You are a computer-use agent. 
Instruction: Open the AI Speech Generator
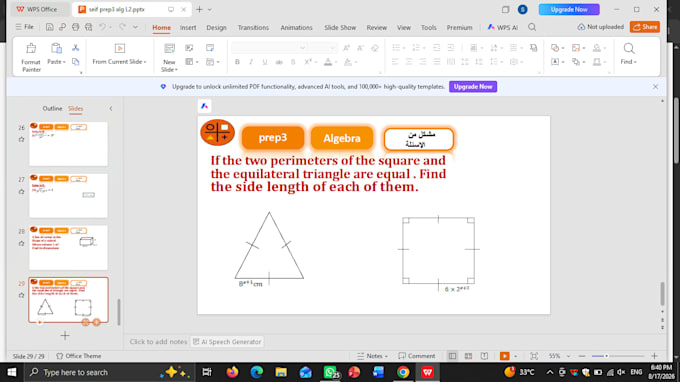click(227, 342)
